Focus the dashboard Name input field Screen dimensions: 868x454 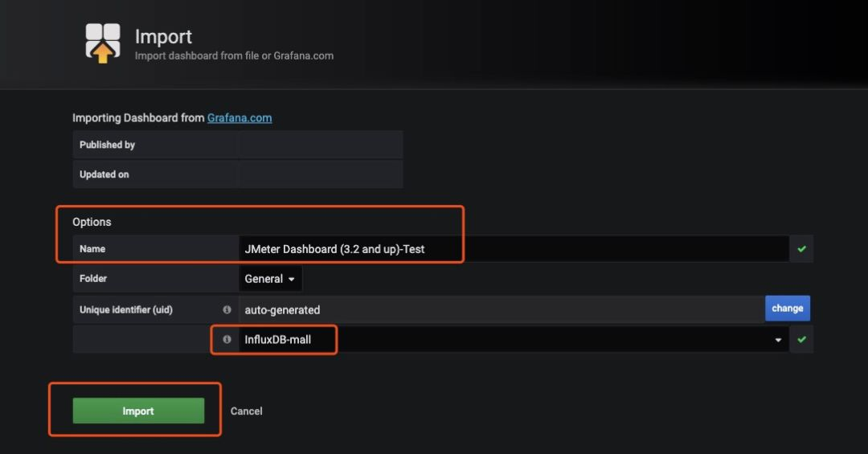pos(513,249)
